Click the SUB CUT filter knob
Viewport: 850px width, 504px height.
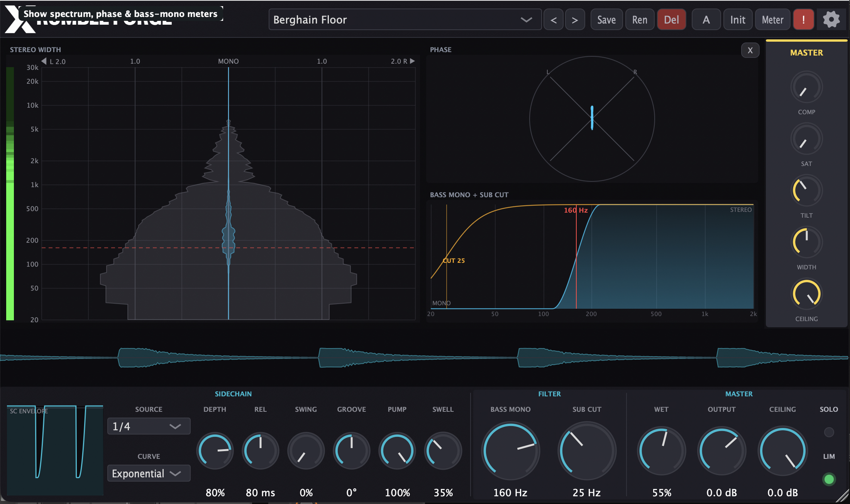pos(587,450)
